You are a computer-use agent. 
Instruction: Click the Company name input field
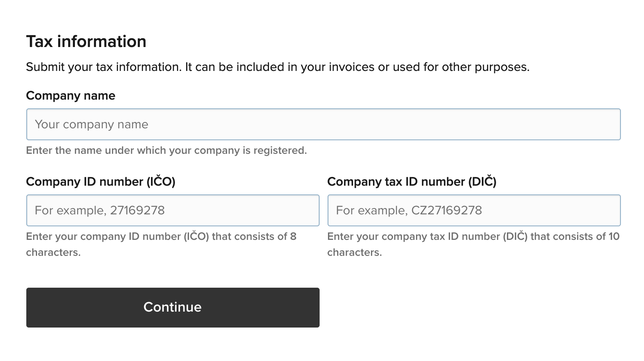coord(324,124)
